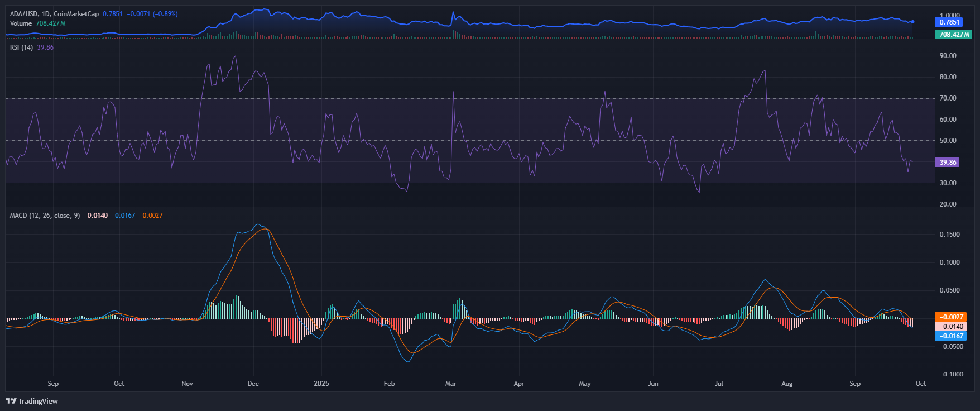Select the Jul label on time axis
This screenshot has width=980, height=411.
[x=719, y=384]
